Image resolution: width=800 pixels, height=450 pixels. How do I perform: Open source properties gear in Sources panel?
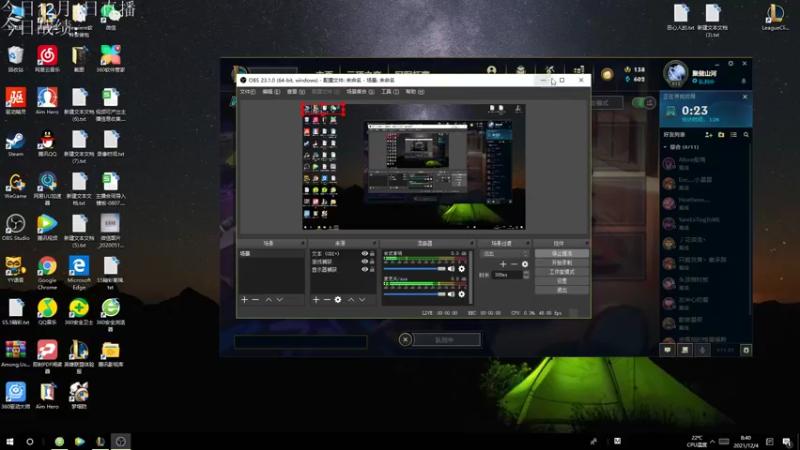coord(338,299)
